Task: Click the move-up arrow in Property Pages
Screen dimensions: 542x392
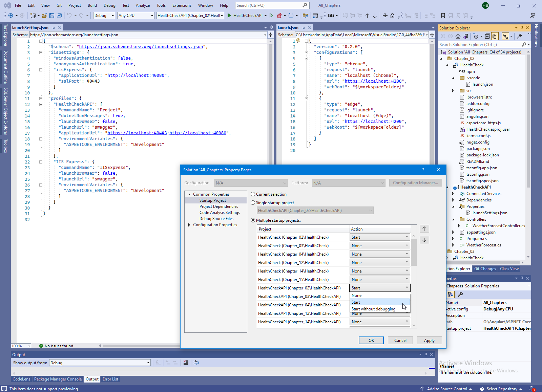Action: coord(424,229)
